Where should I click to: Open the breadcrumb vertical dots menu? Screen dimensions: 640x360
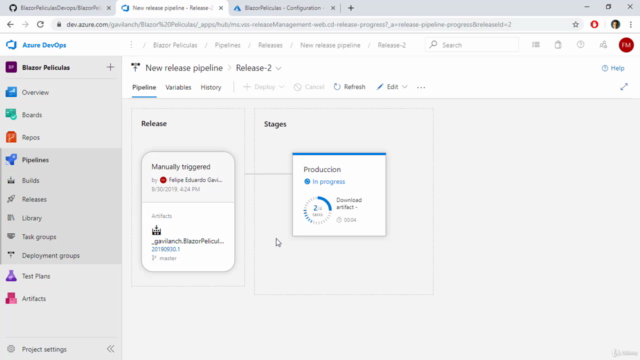(x=131, y=45)
